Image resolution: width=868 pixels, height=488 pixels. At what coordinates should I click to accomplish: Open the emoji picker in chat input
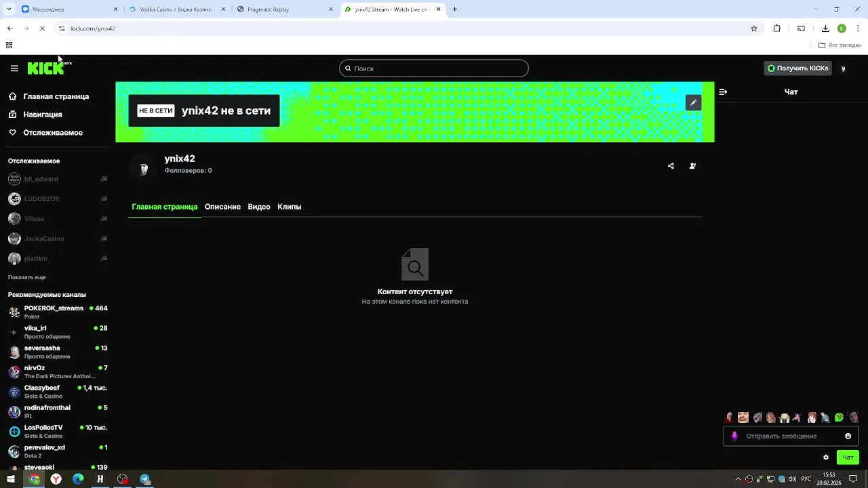(848, 436)
